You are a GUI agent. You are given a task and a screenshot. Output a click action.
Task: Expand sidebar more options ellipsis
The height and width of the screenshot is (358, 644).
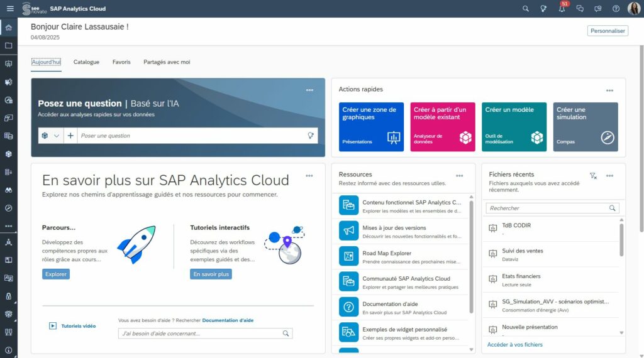9,226
